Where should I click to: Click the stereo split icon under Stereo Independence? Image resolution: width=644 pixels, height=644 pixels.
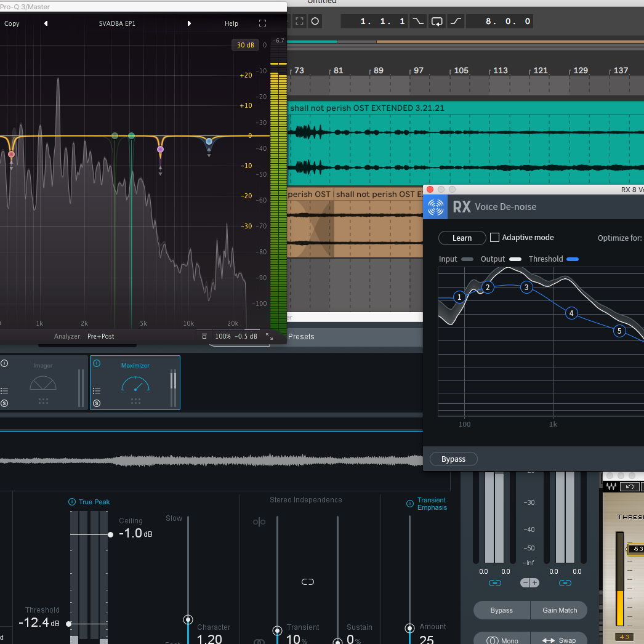[259, 522]
